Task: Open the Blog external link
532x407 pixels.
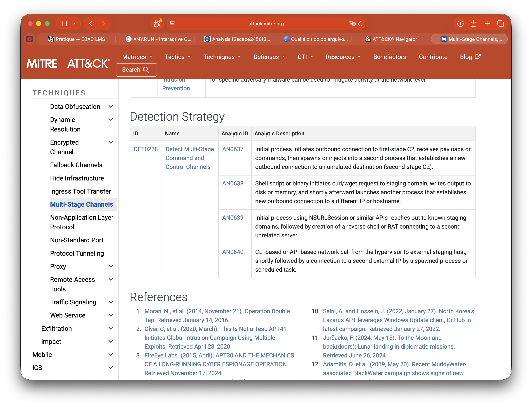Action: coord(470,57)
